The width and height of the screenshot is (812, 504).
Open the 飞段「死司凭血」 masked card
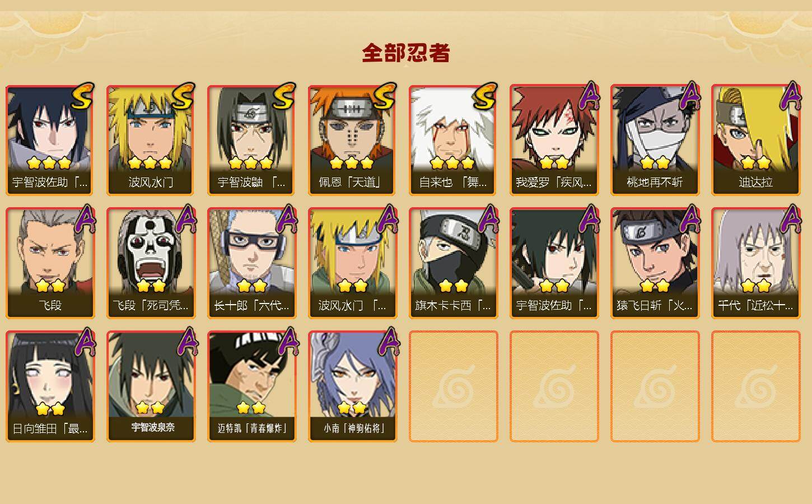[x=151, y=263]
